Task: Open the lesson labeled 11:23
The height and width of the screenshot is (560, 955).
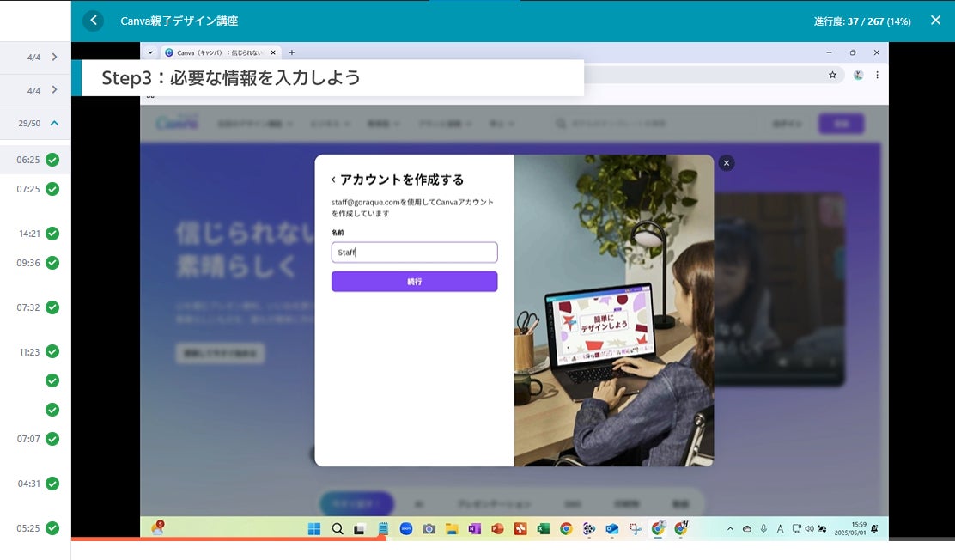Action: point(29,351)
